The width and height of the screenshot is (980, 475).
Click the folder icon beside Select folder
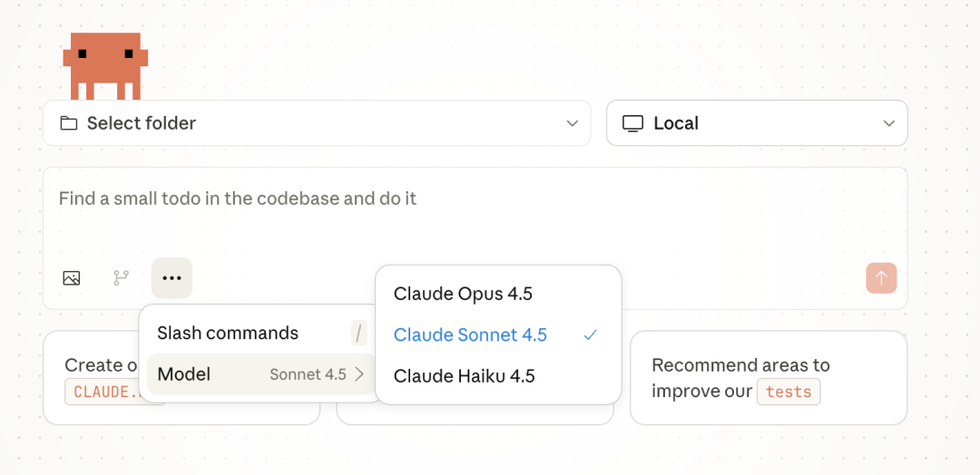[69, 123]
